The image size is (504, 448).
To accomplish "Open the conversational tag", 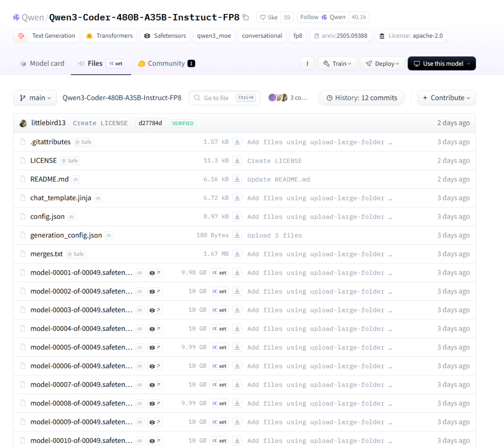I will pos(262,35).
